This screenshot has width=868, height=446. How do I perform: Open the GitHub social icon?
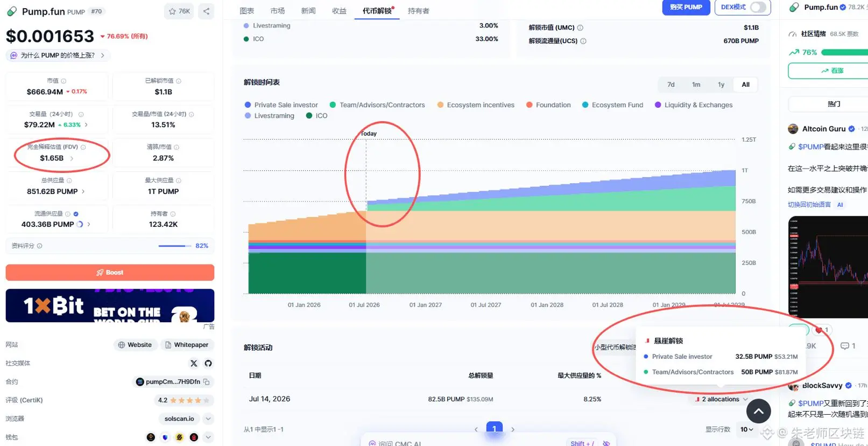(x=208, y=364)
